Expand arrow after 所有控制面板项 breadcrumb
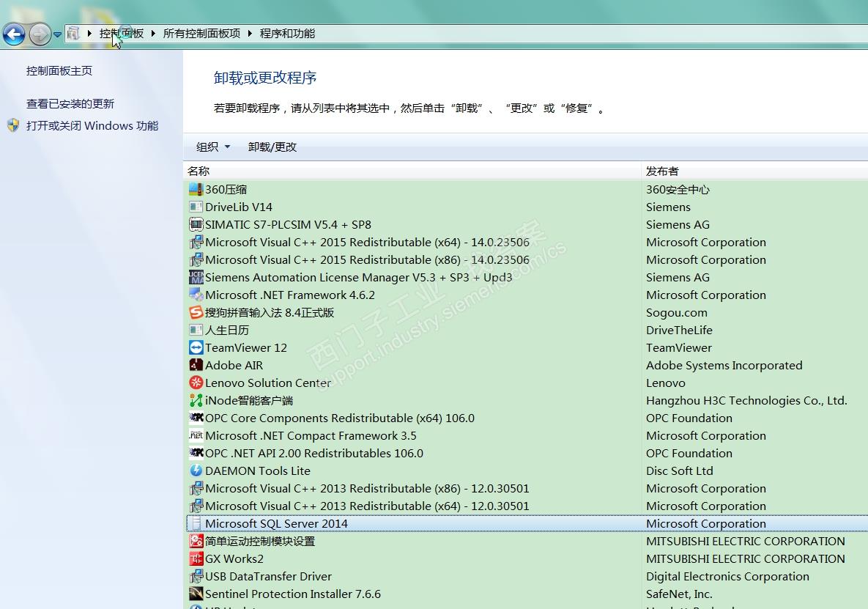This screenshot has width=868, height=609. click(x=250, y=34)
